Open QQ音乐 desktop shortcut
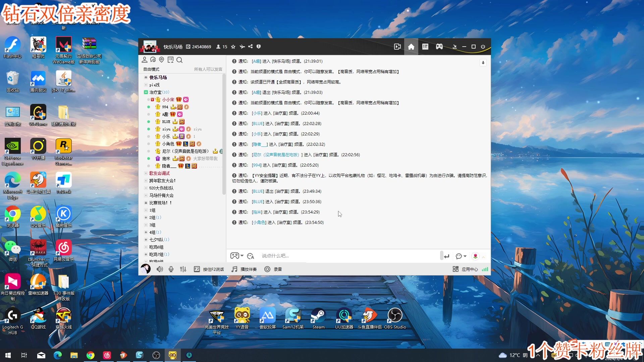This screenshot has width=644, height=362. (38, 217)
